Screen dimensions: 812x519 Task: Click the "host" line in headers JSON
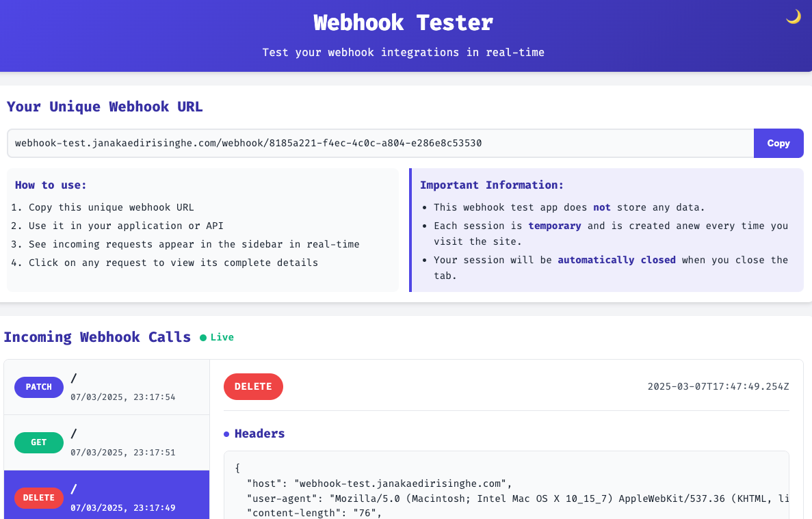pyautogui.click(x=379, y=483)
